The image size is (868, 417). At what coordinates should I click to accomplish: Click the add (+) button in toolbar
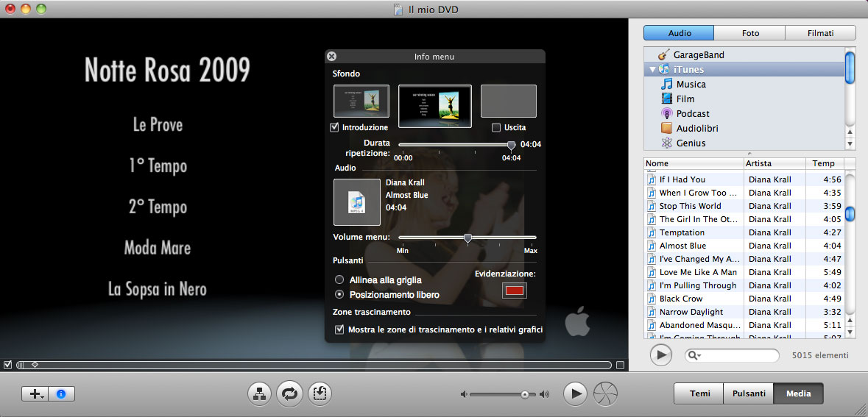(35, 393)
